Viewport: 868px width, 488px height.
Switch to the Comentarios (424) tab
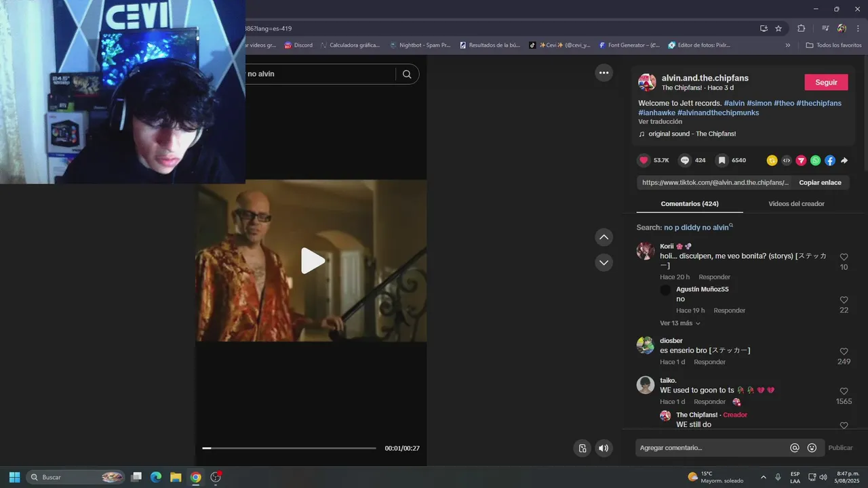pos(690,203)
